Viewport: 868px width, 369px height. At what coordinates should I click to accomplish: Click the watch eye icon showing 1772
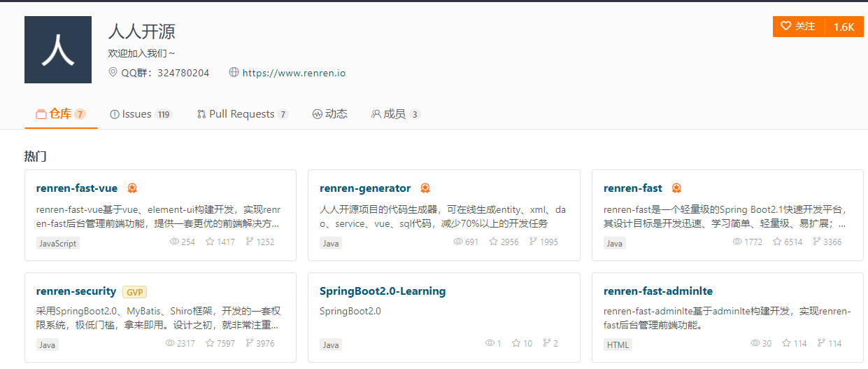point(737,242)
